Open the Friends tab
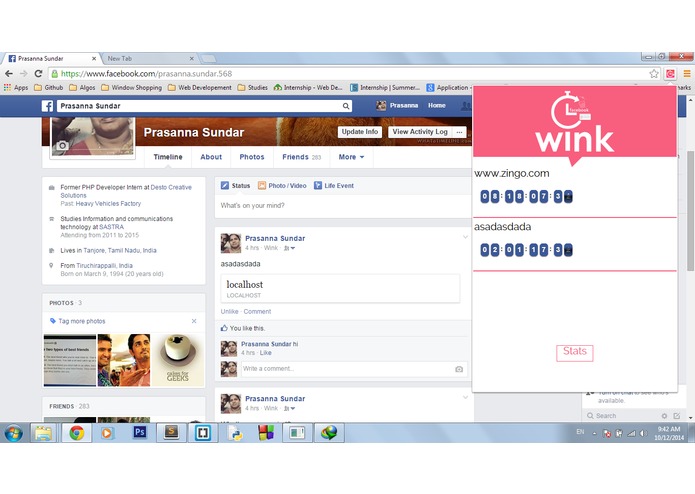 [301, 157]
